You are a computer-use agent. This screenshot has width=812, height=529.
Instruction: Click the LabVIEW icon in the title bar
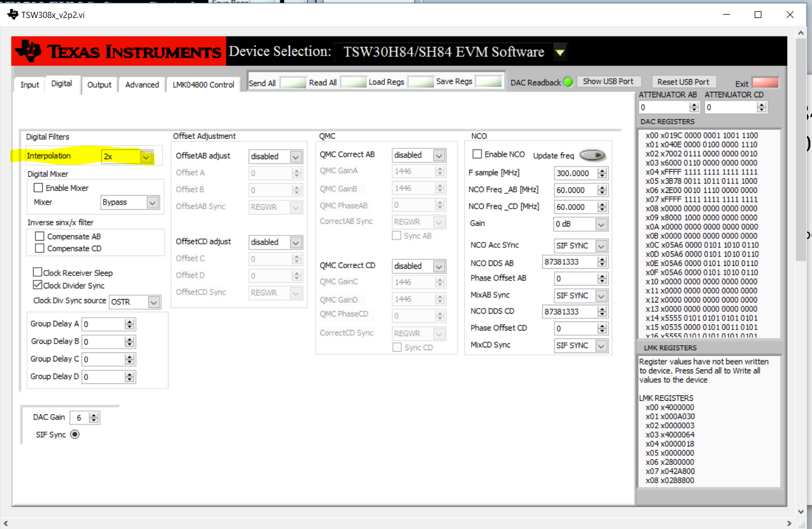pyautogui.click(x=12, y=15)
